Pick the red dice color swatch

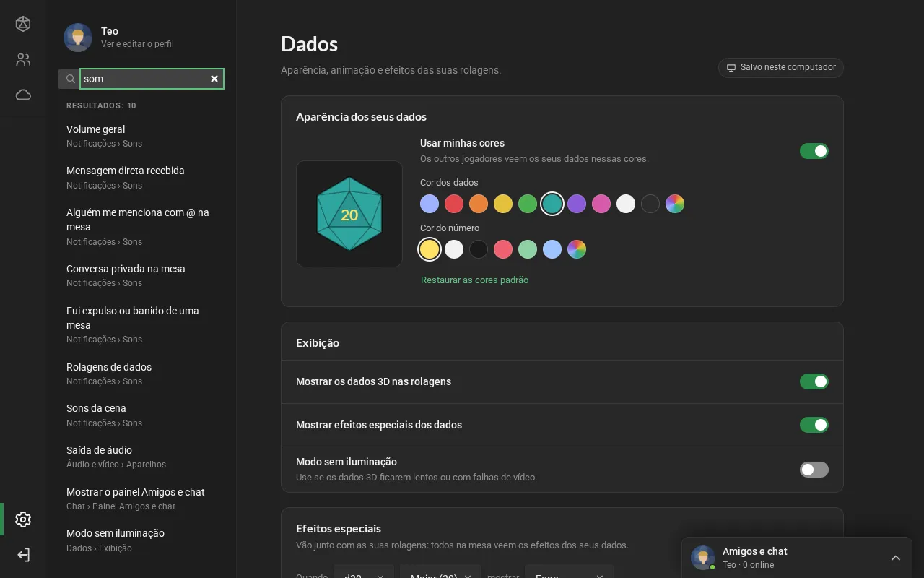(454, 204)
